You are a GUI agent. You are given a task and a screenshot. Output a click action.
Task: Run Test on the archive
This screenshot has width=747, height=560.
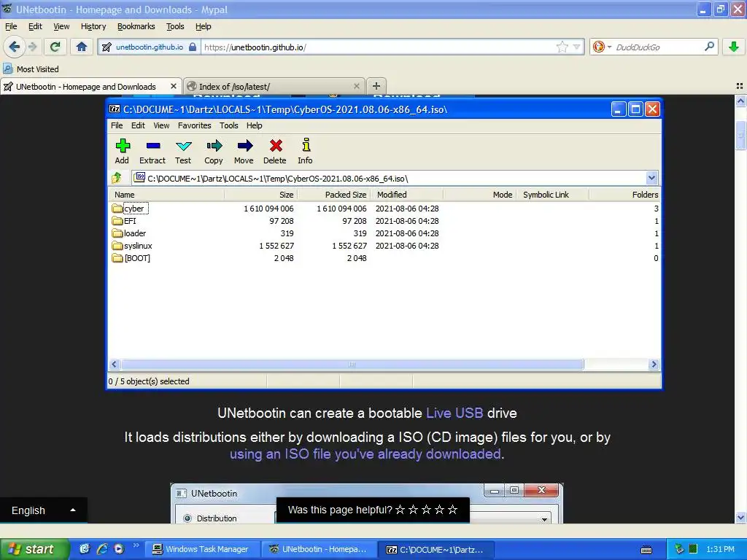(183, 152)
